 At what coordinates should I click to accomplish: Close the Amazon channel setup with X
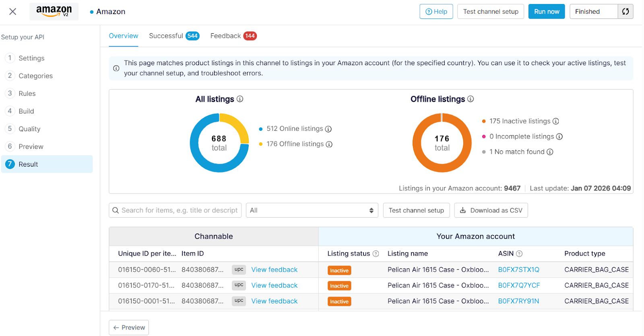tap(13, 12)
